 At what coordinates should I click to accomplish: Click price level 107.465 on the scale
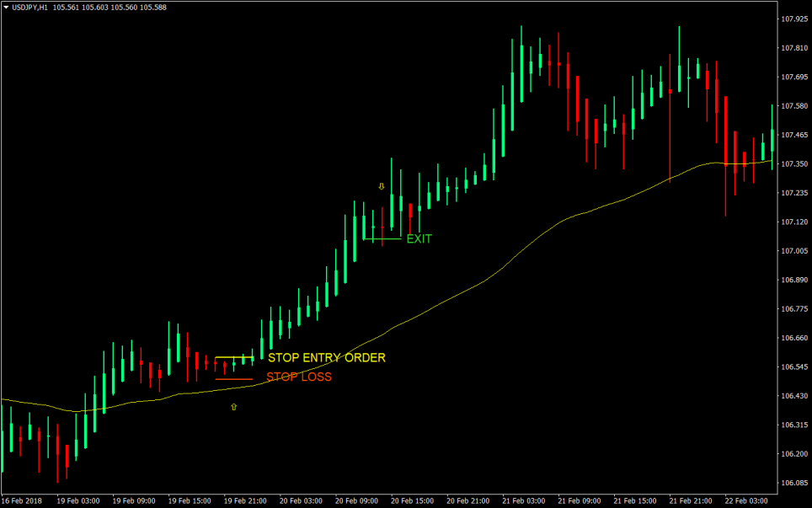[794, 135]
